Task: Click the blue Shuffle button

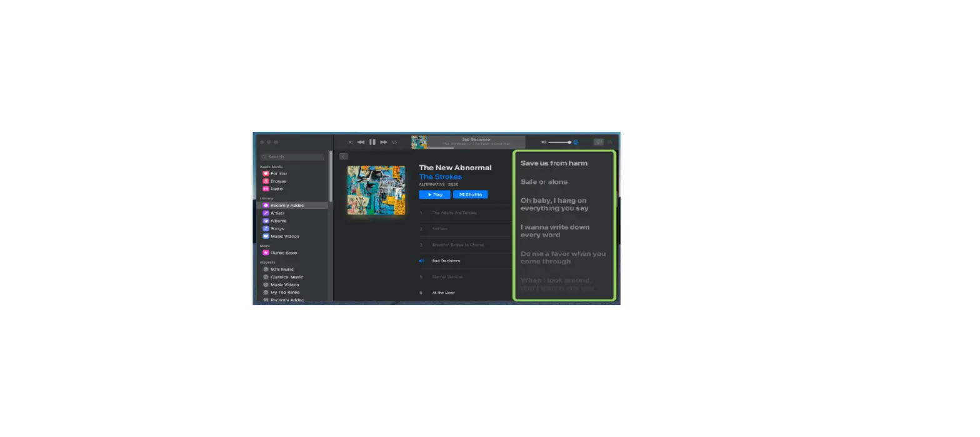Action: 471,194
